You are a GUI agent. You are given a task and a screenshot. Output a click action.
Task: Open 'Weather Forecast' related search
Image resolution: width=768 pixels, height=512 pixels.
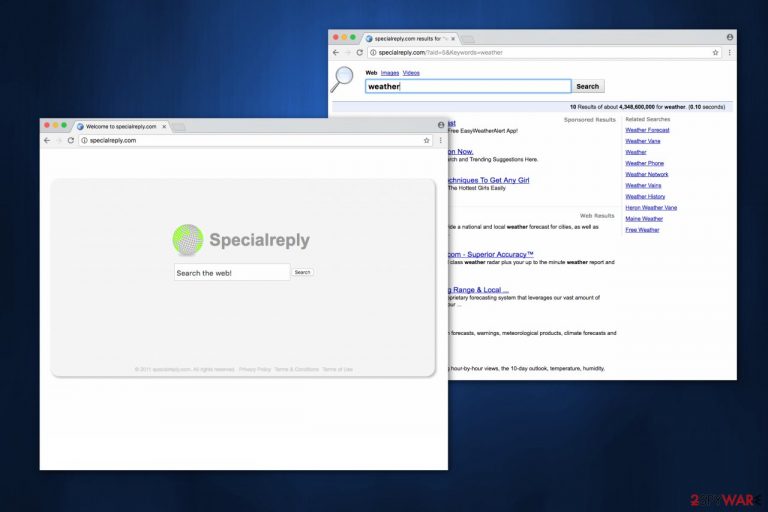pos(647,130)
